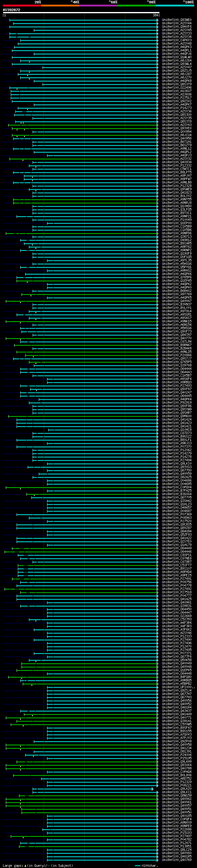The width and height of the screenshot is (197, 868).
Task: Select hit label UniRef100_P24006
Action: point(177,755)
